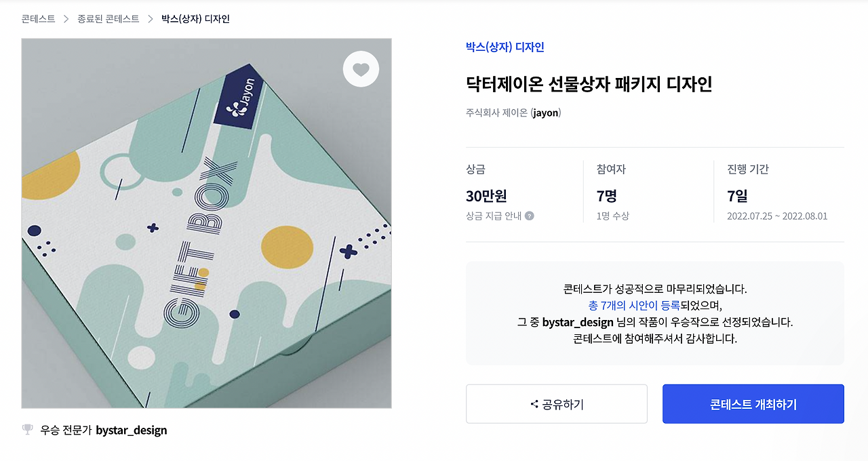
Task: Click the trophy icon beside 우승 전문가
Action: [27, 429]
